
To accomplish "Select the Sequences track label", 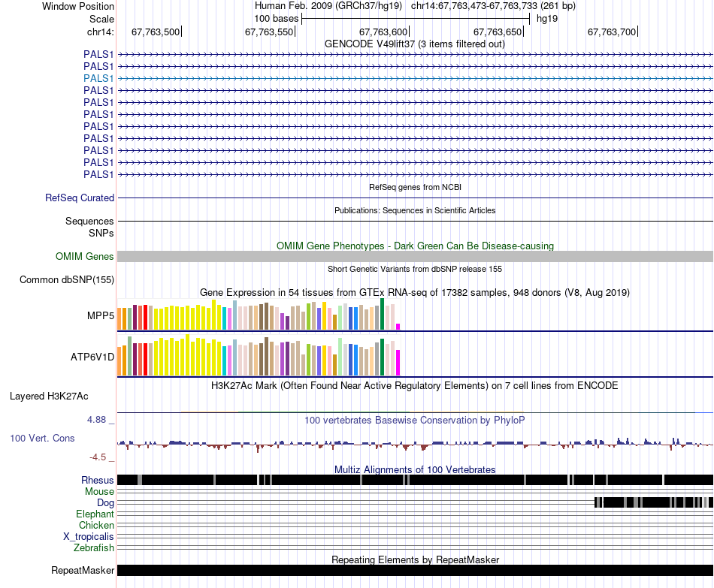I will click(x=89, y=222).
